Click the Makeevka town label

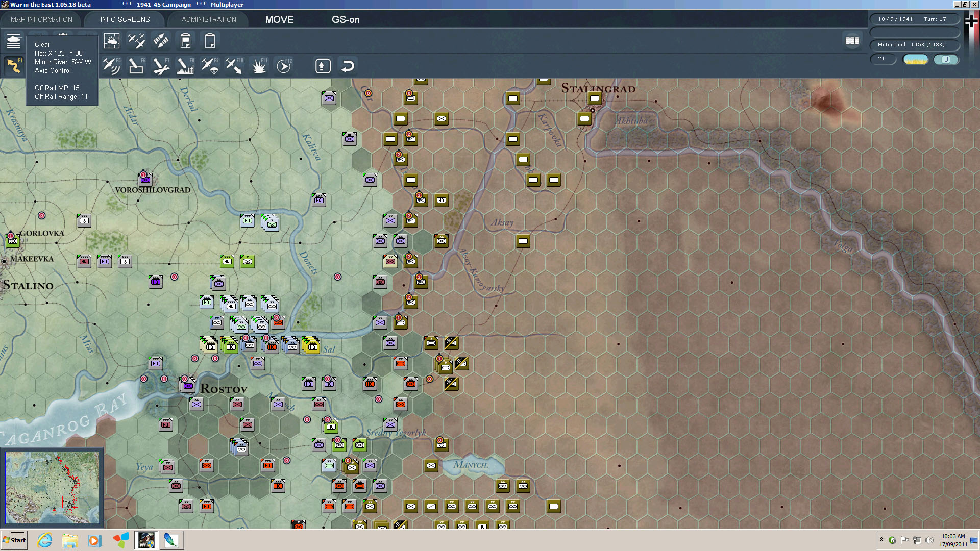(x=32, y=259)
